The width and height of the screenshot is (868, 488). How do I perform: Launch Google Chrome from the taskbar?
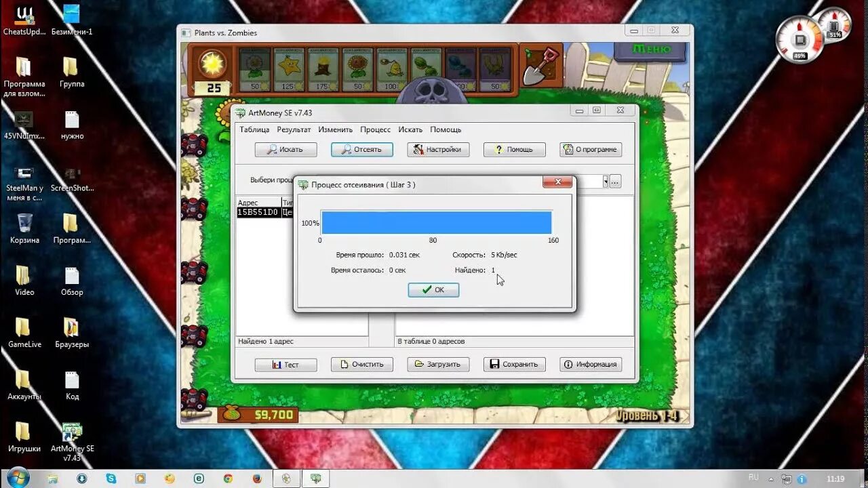click(x=228, y=479)
